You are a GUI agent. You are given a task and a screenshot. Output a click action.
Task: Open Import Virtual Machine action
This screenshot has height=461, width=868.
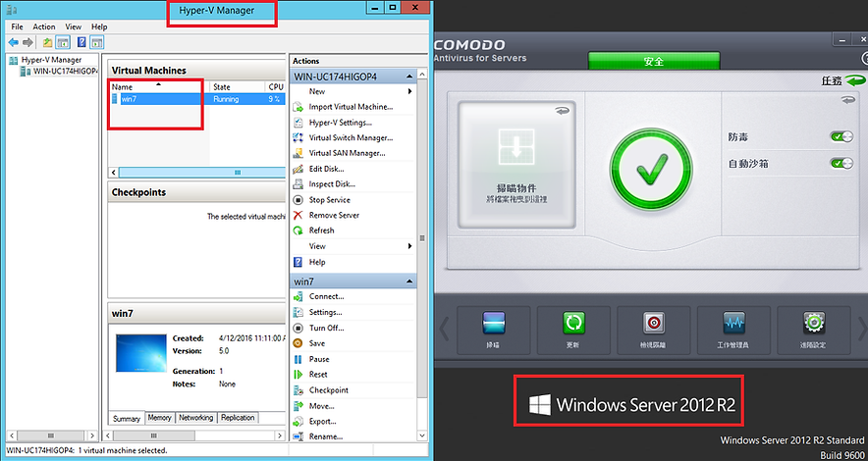coord(351,107)
